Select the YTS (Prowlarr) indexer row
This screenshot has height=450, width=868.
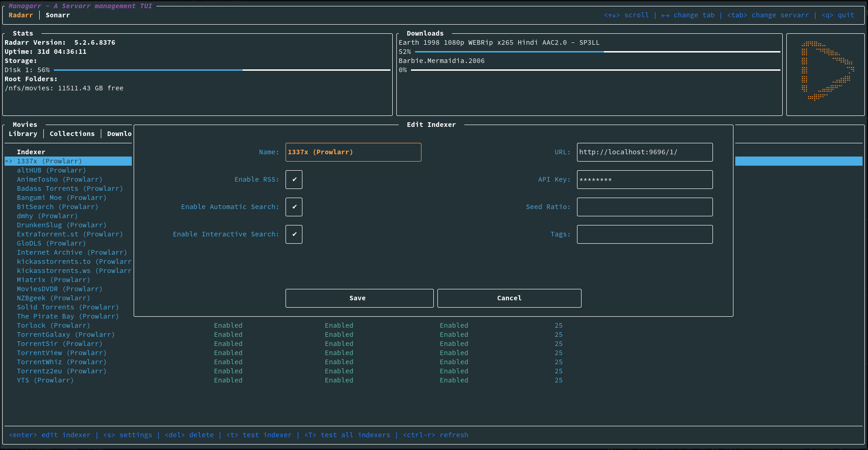point(45,380)
